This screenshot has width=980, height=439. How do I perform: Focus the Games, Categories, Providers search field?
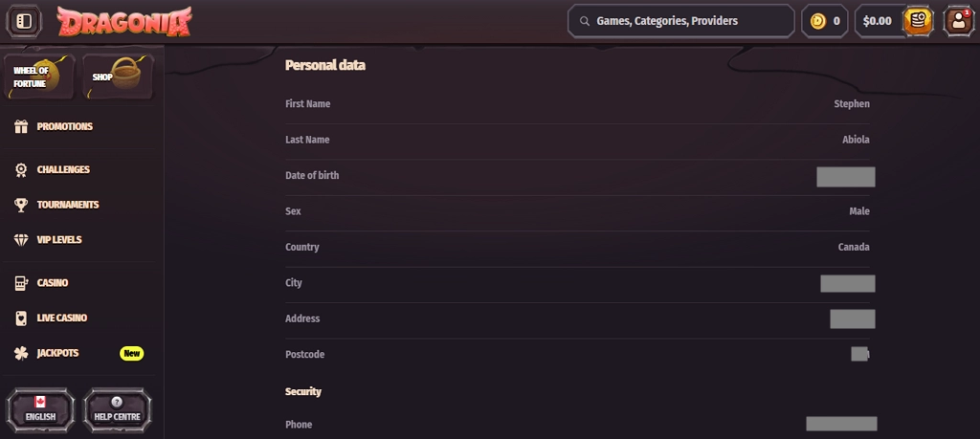tap(680, 21)
